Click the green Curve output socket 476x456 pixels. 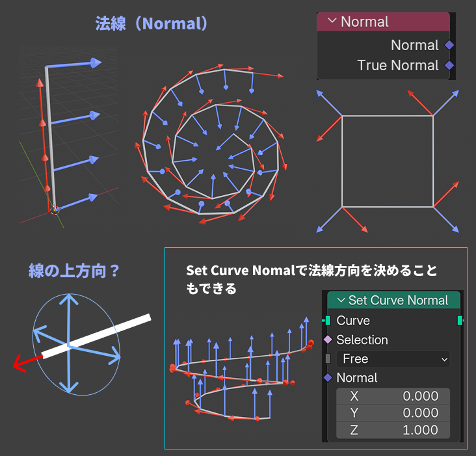(x=460, y=320)
